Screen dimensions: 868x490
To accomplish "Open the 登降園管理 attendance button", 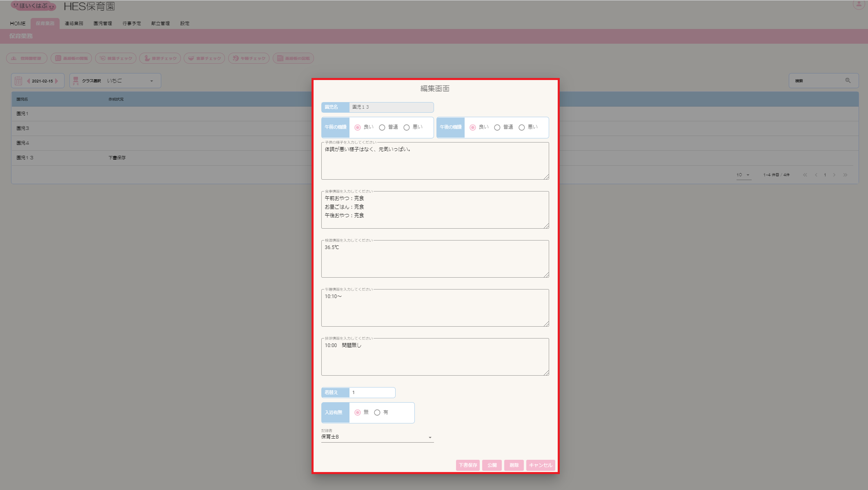I will [27, 58].
